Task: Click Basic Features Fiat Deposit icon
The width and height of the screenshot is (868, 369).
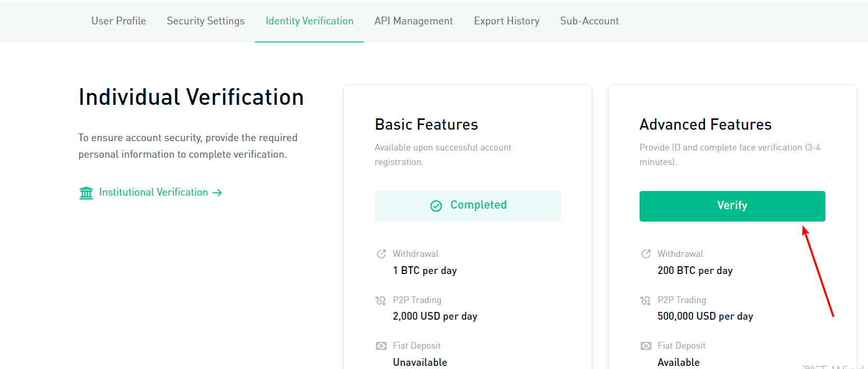Action: (x=381, y=346)
